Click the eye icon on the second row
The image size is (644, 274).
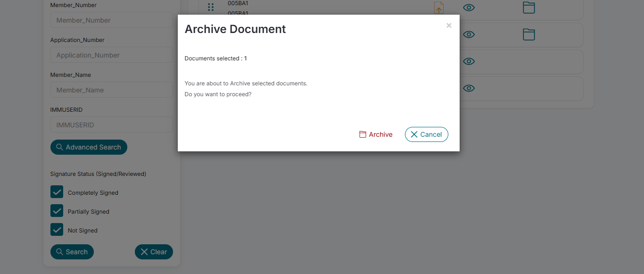(x=469, y=34)
